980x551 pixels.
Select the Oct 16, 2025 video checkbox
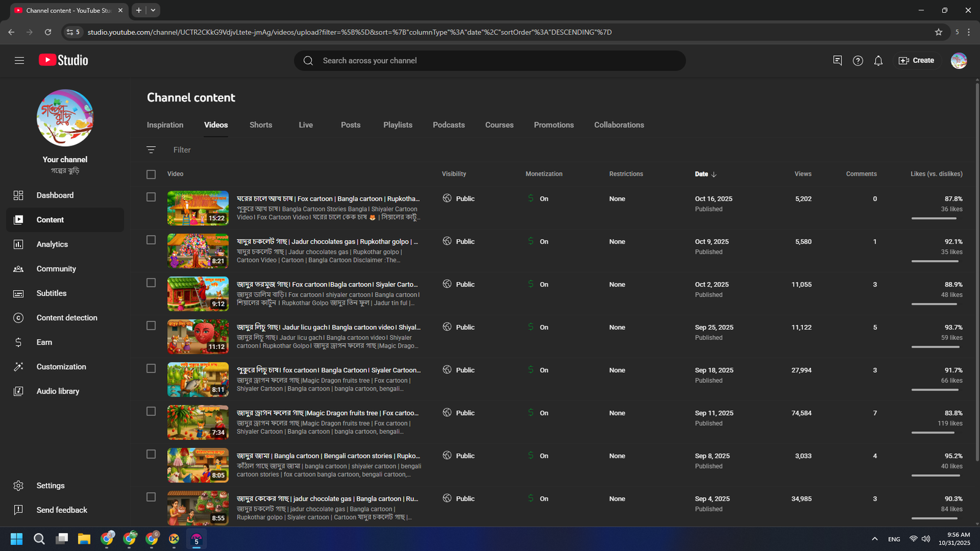click(x=151, y=197)
